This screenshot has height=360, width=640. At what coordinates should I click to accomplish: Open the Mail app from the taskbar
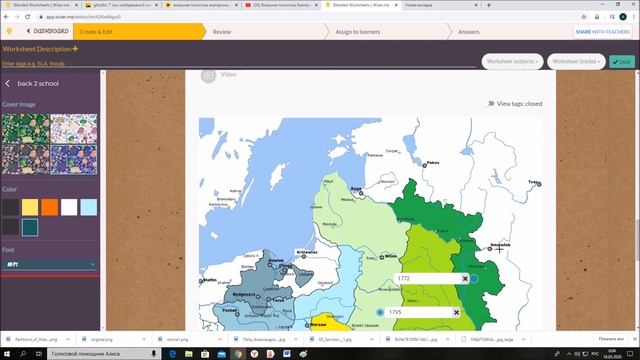[222, 353]
